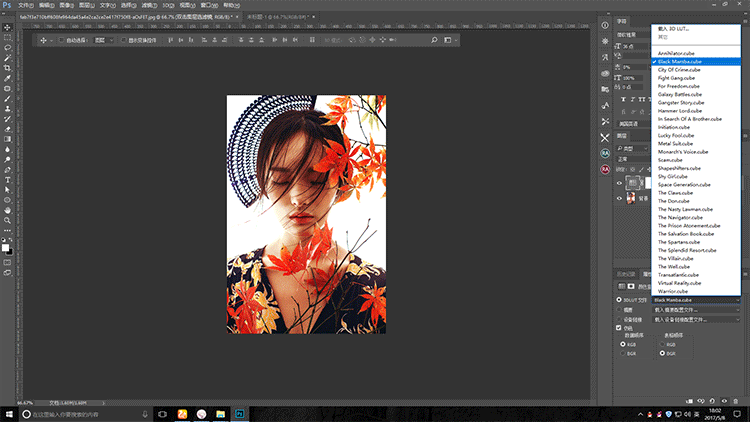The image size is (750, 422).
Task: Select the Crop tool
Action: click(x=7, y=68)
